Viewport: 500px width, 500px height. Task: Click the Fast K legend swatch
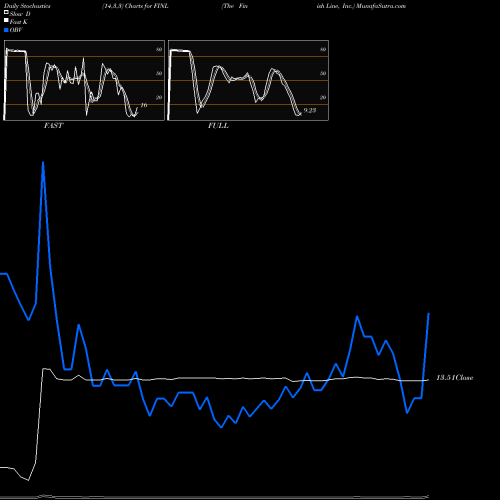[6, 21]
